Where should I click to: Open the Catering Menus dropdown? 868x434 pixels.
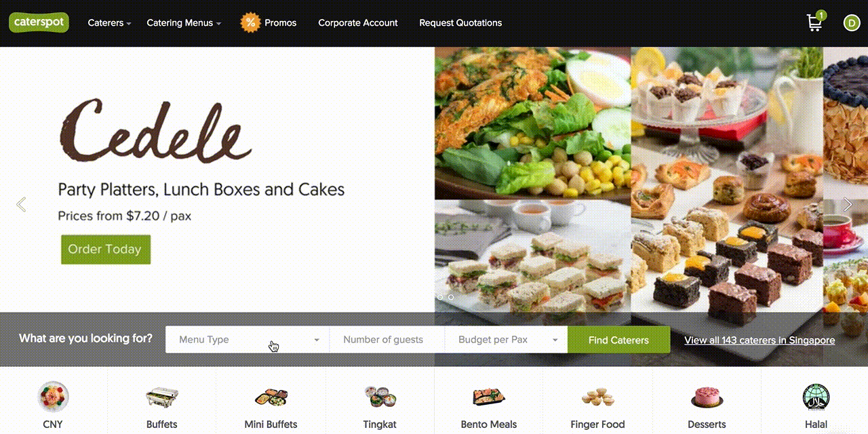click(184, 22)
